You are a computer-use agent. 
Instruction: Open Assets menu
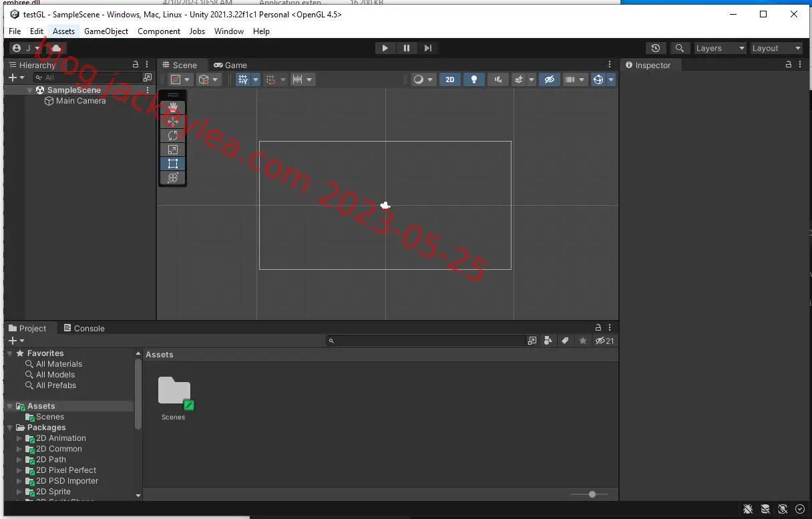pos(64,31)
